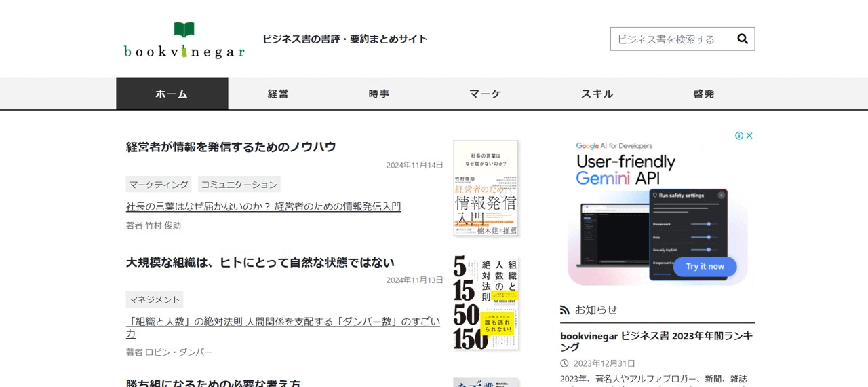Click site tagline ビジネス書の書評・要約まとめサイト
This screenshot has height=387, width=868.
click(345, 39)
